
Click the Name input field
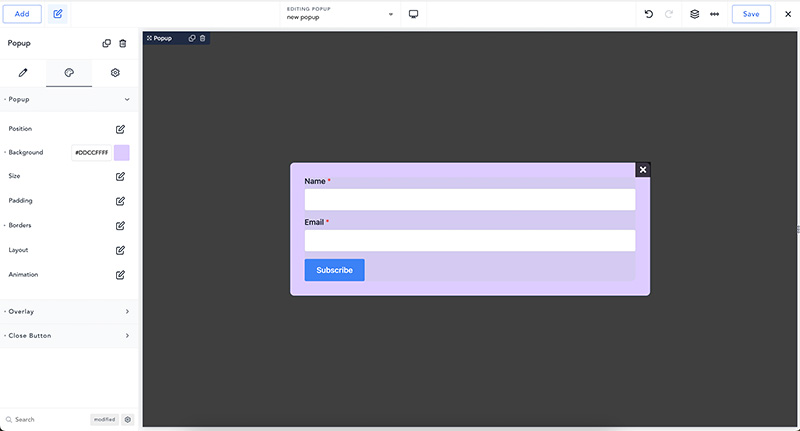[470, 199]
